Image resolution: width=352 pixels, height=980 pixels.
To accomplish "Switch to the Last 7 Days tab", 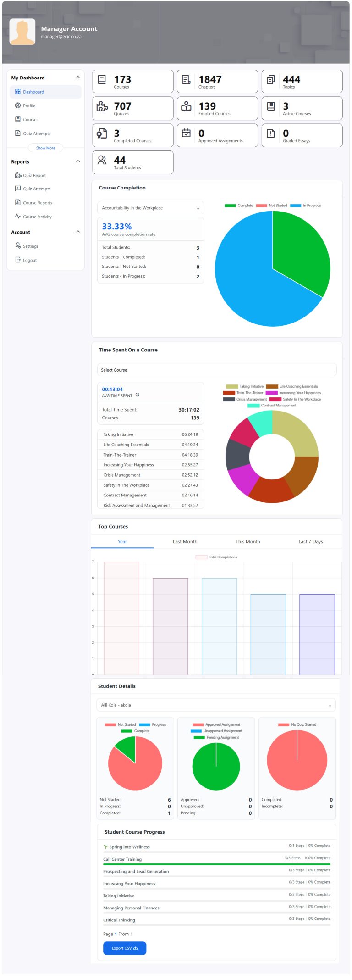I will 311,542.
